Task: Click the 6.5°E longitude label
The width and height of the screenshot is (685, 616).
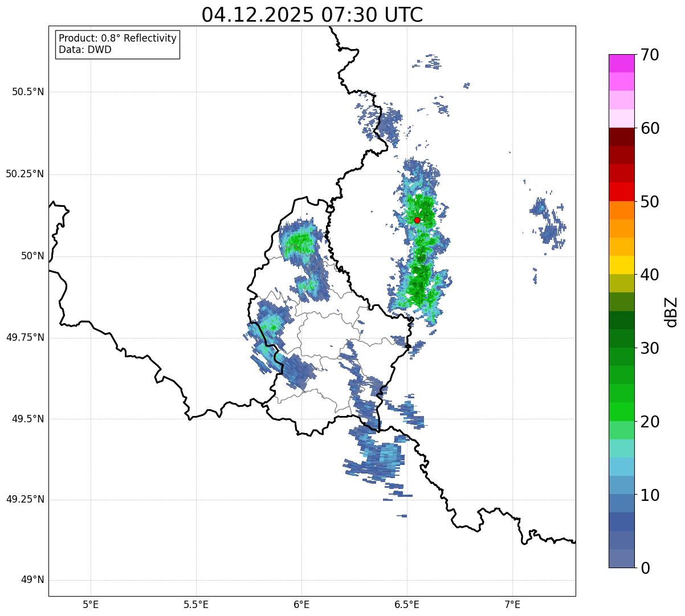Action: coord(407,605)
